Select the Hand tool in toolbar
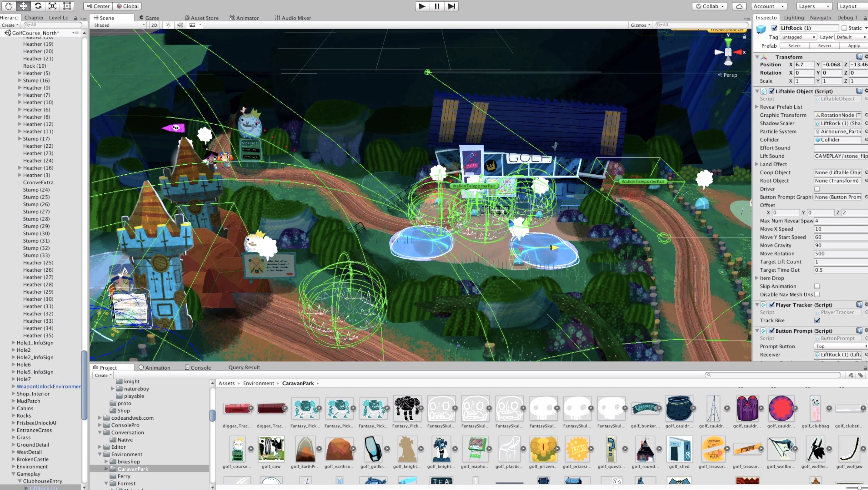This screenshot has width=868, height=490. click(8, 6)
